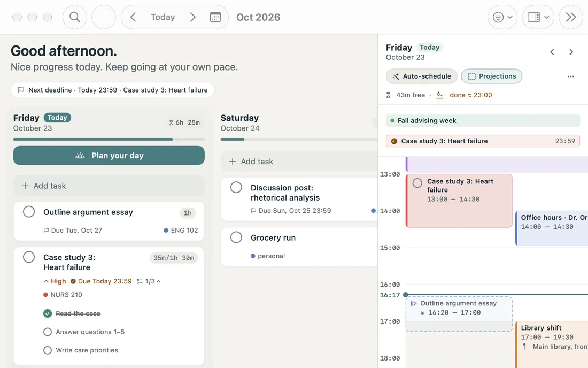588x368 pixels.
Task: Click the Due Sun, Oct 25 23:59 flag label
Action: (291, 211)
